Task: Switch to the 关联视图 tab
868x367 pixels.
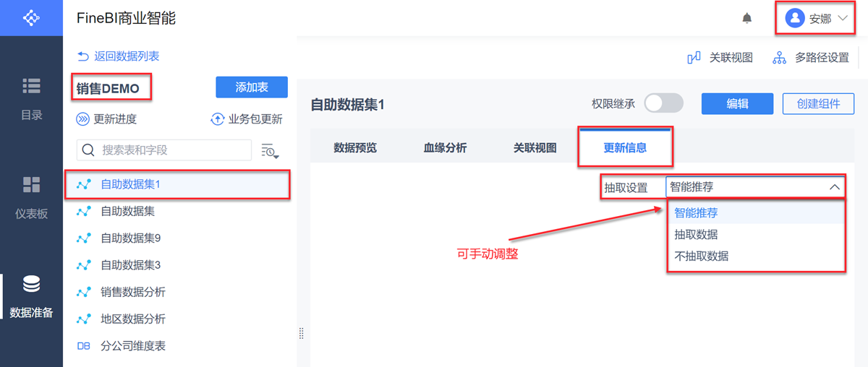Action: pyautogui.click(x=535, y=148)
